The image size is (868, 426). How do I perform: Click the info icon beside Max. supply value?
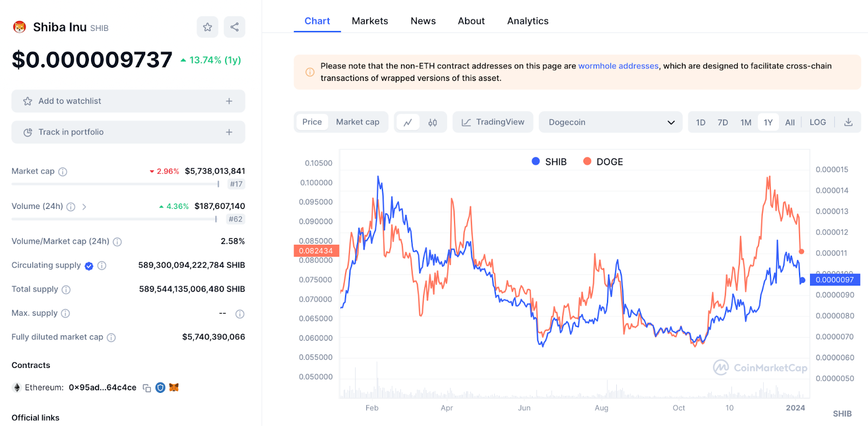pyautogui.click(x=240, y=314)
